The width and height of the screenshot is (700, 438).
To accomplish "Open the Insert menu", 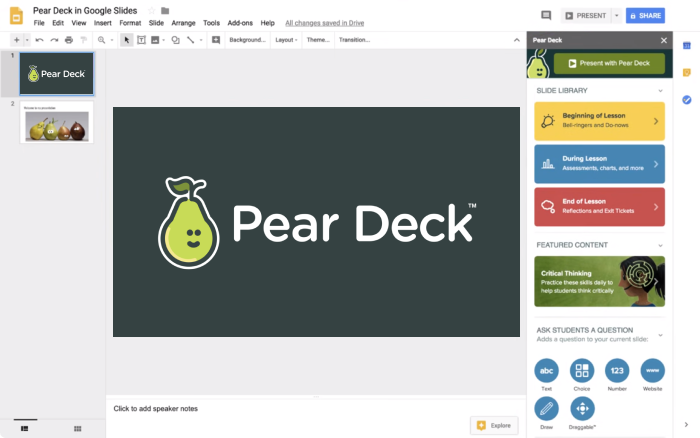I will point(103,23).
